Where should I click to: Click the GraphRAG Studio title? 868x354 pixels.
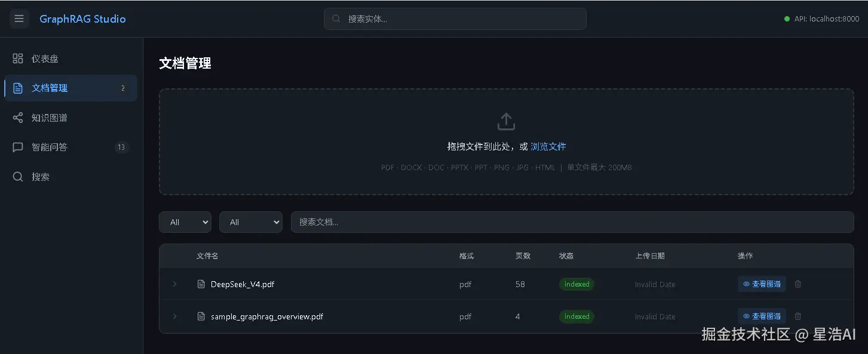tap(82, 19)
